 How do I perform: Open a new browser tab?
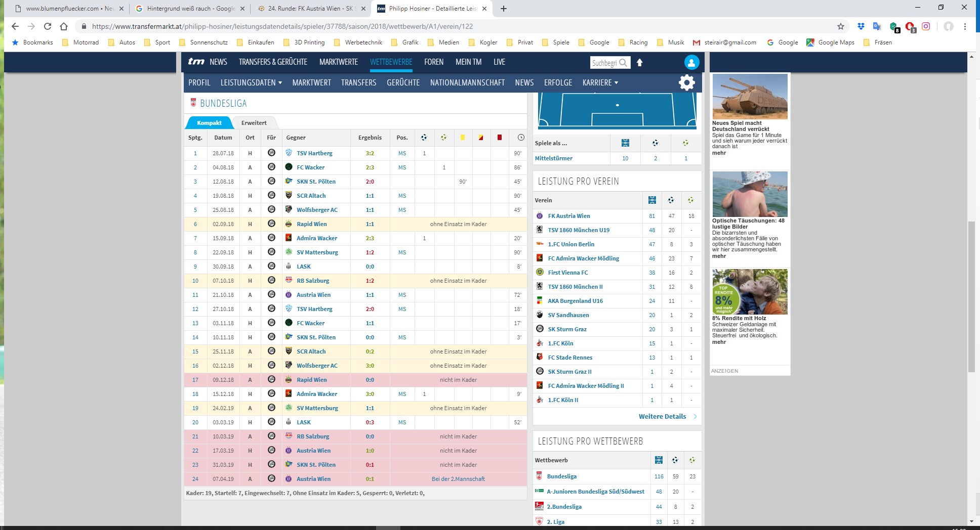[x=504, y=9]
